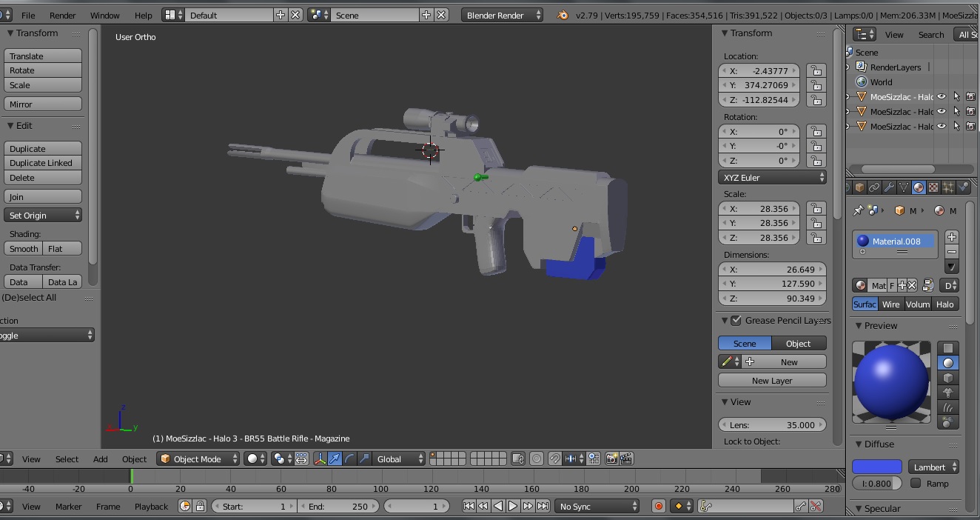The image size is (980, 520).
Task: Open the Global transform orientation dropdown
Action: [400, 459]
